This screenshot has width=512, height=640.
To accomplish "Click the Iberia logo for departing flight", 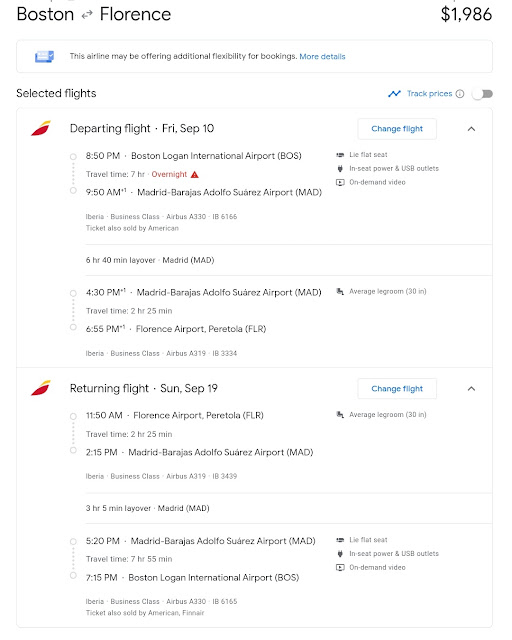I will click(41, 128).
